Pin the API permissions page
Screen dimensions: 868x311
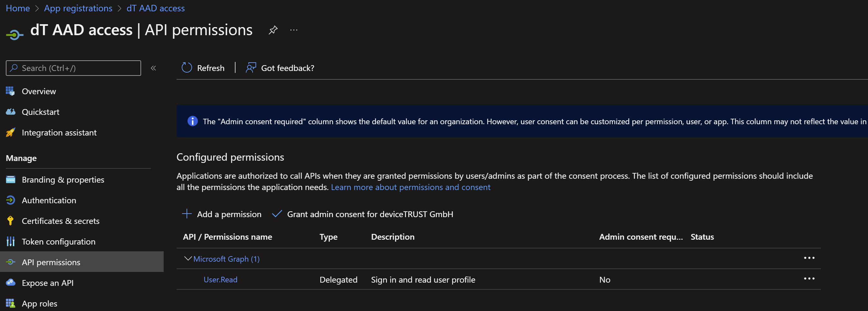pos(273,30)
